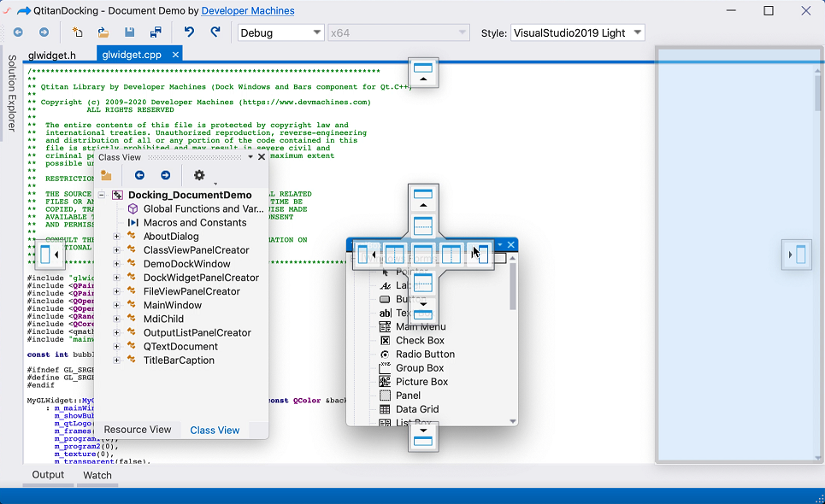The width and height of the screenshot is (825, 504).
Task: Expand the QTextDocument class node
Action: tap(117, 346)
